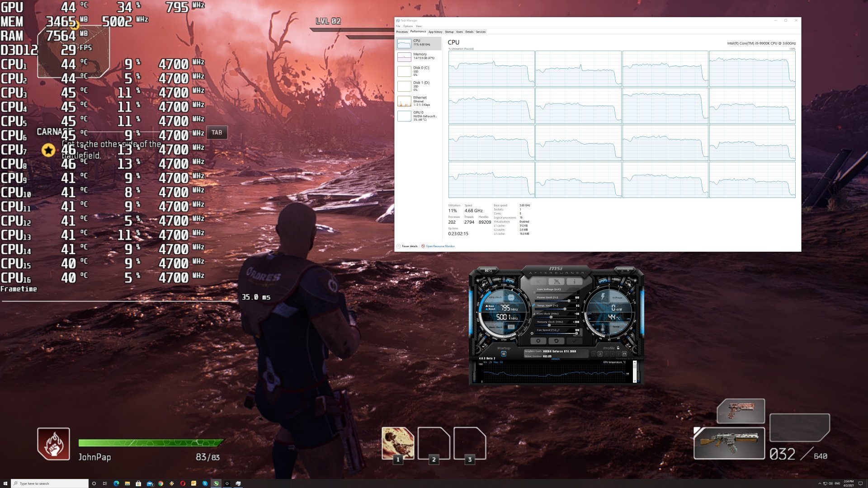The width and height of the screenshot is (868, 488).
Task: Click the fan speed settings gear icon
Action: 532,333
